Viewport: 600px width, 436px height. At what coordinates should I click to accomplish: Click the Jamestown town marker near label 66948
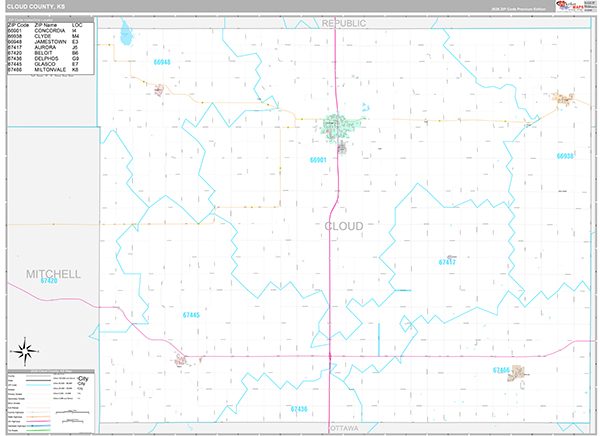[159, 90]
